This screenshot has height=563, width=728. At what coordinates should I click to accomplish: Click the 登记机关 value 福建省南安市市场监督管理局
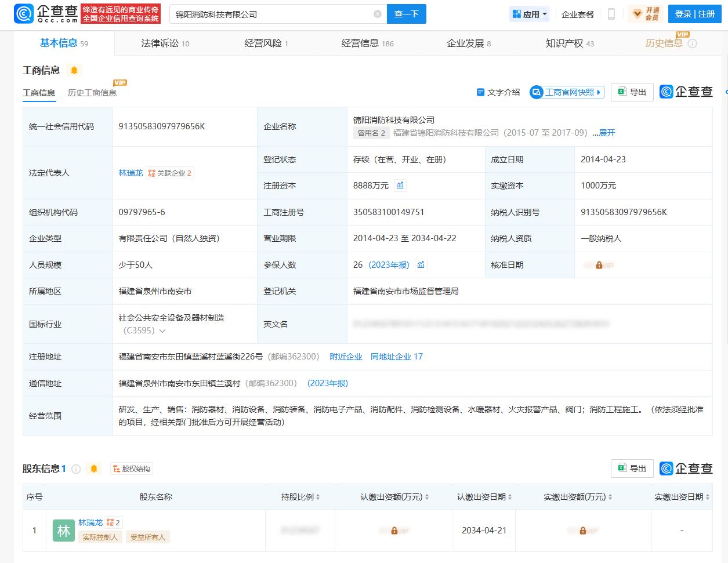(x=406, y=291)
